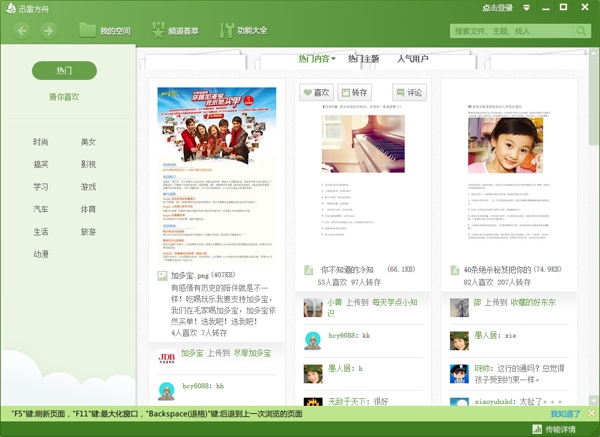Switch to the 热门主题 tab

363,59
